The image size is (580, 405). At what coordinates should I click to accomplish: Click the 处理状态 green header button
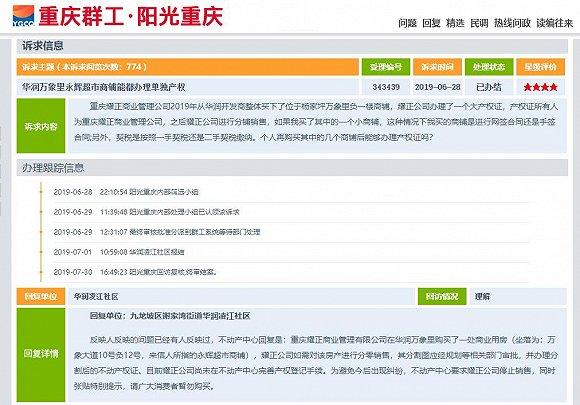pos(489,67)
